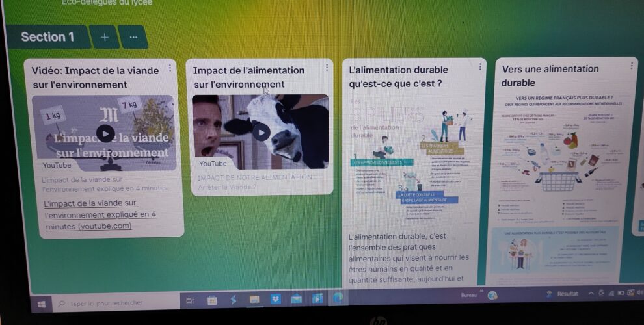Open the three-dot menu beside Section 1
The width and height of the screenshot is (644, 325).
pos(133,37)
